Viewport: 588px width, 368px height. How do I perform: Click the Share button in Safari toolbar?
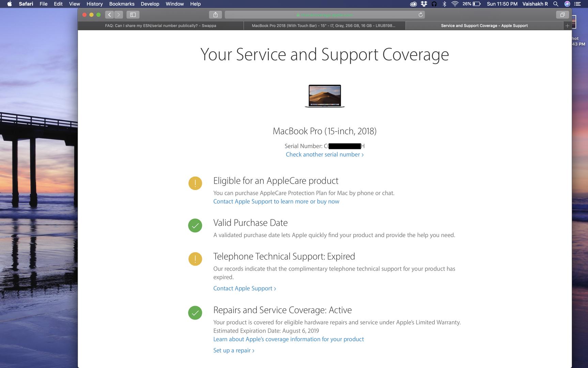click(x=215, y=15)
